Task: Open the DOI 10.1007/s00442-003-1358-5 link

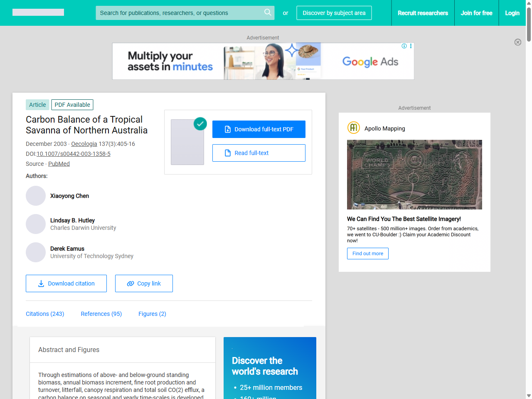Action: [x=74, y=154]
